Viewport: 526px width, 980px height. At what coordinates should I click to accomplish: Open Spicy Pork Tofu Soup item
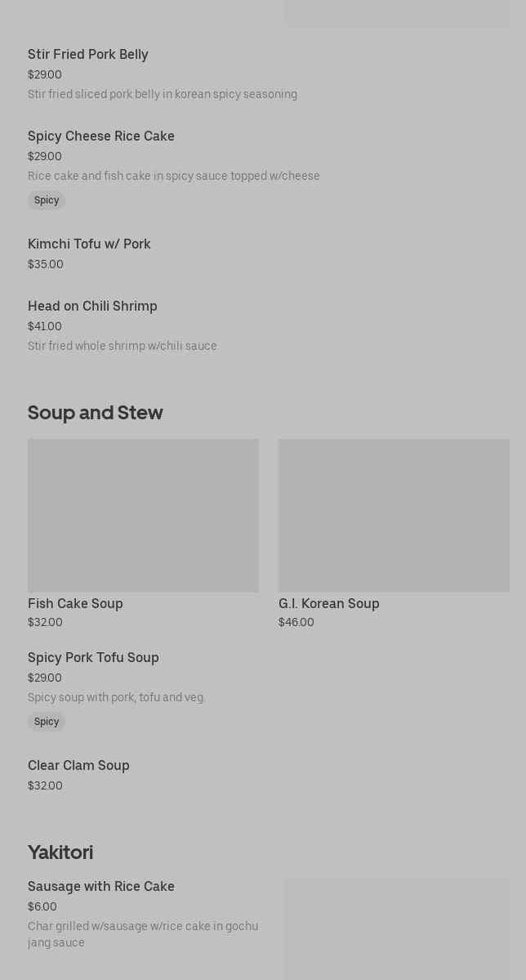click(93, 658)
